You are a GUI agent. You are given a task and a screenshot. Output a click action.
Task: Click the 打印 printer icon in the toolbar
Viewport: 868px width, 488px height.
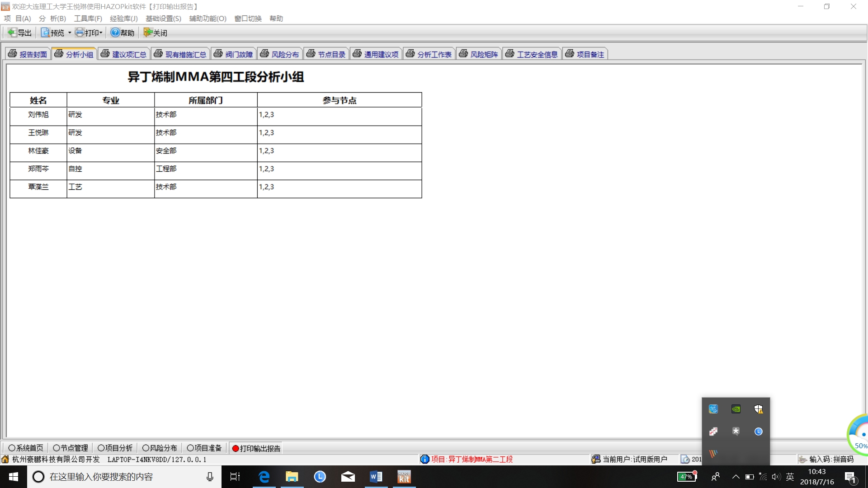(x=80, y=33)
